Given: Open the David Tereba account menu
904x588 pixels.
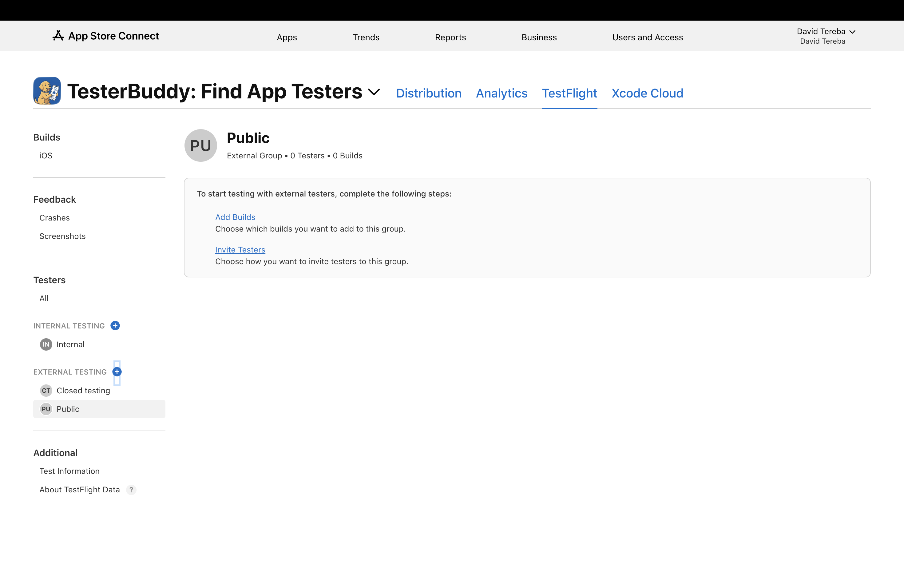Looking at the screenshot, I should 826,36.
